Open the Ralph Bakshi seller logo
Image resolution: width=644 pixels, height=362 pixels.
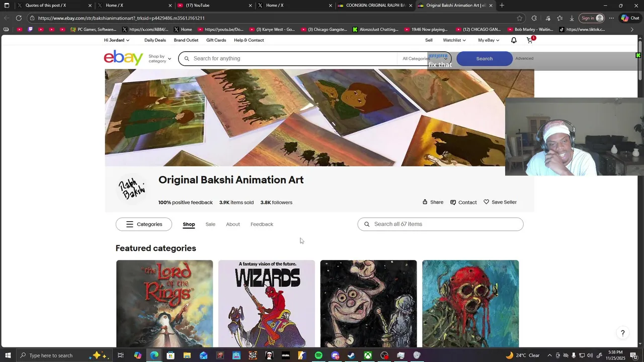tap(132, 189)
